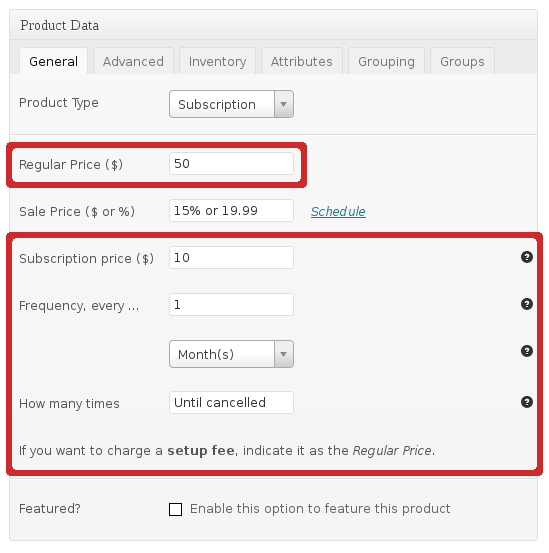Enable the Featured product checkbox
The image size is (549, 553).
(x=175, y=509)
